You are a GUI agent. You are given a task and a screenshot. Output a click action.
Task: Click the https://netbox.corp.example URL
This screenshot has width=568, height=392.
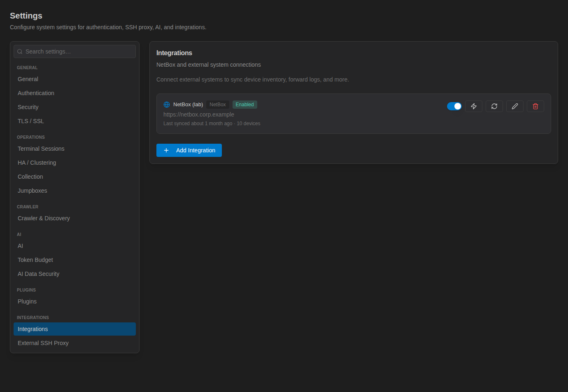[199, 114]
